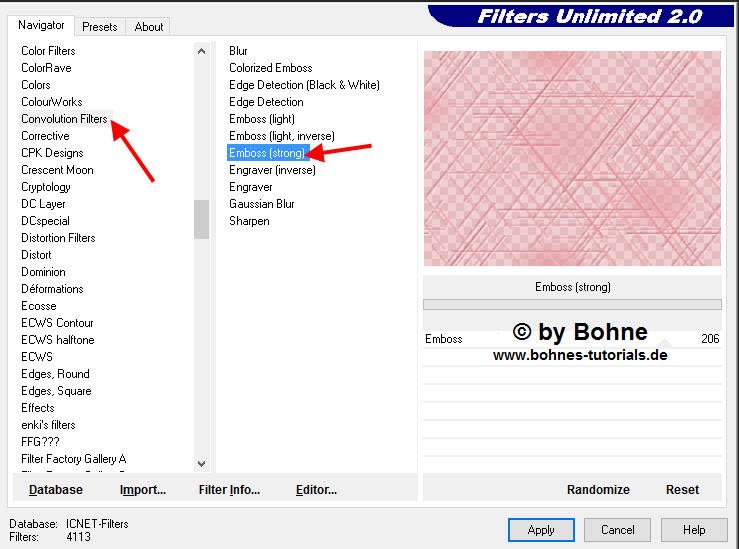Viewport: 739px width, 549px height.
Task: Click the Import... button
Action: click(143, 490)
